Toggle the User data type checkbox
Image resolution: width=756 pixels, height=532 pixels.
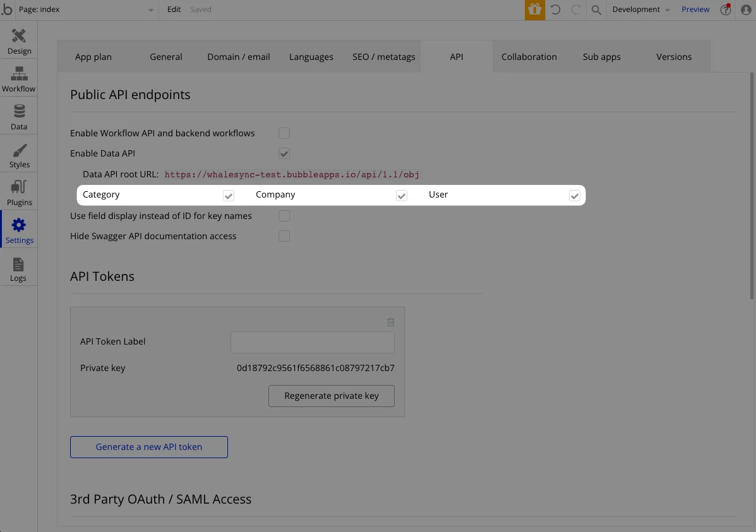point(574,195)
